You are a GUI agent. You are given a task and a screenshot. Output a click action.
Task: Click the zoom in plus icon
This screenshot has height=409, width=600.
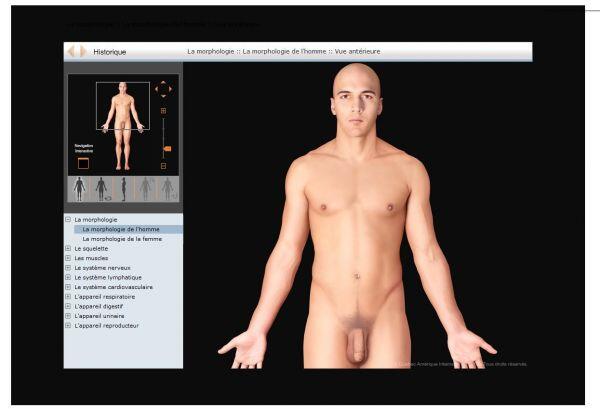(164, 111)
